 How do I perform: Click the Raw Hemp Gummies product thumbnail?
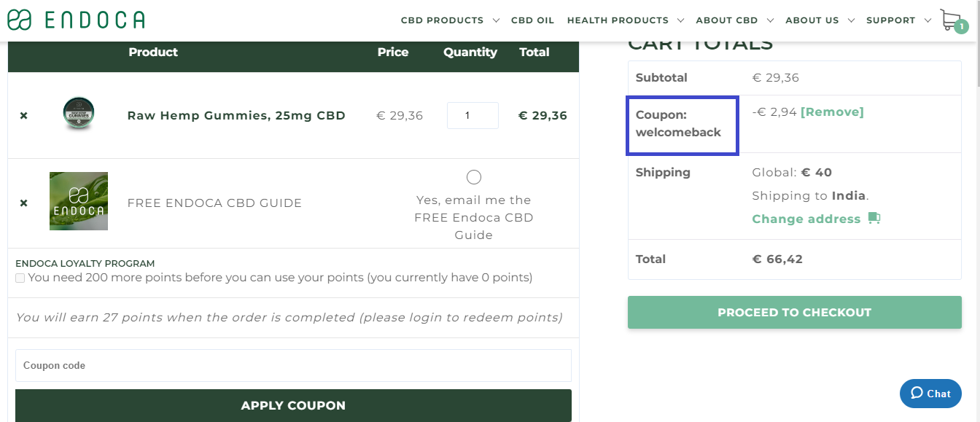pyautogui.click(x=79, y=113)
